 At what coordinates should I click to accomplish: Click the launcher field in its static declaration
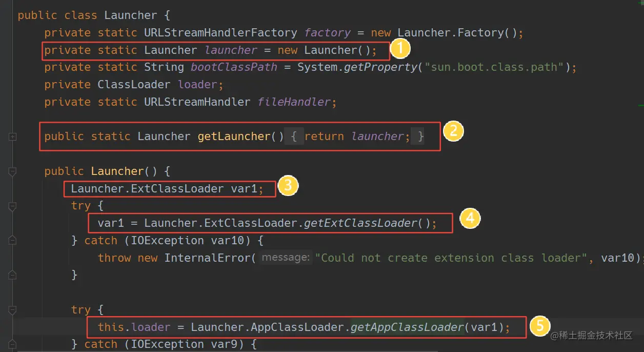point(231,50)
